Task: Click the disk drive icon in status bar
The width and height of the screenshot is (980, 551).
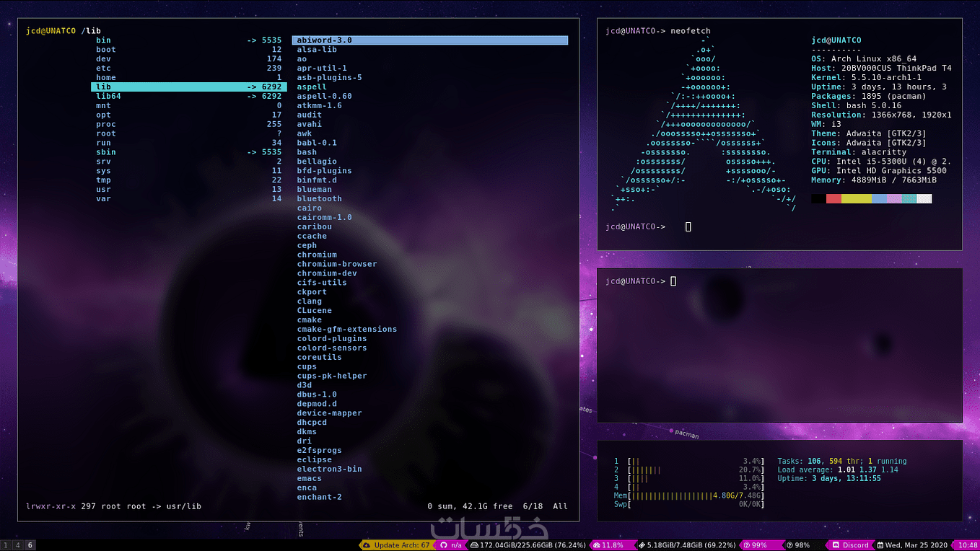Action: pyautogui.click(x=474, y=545)
